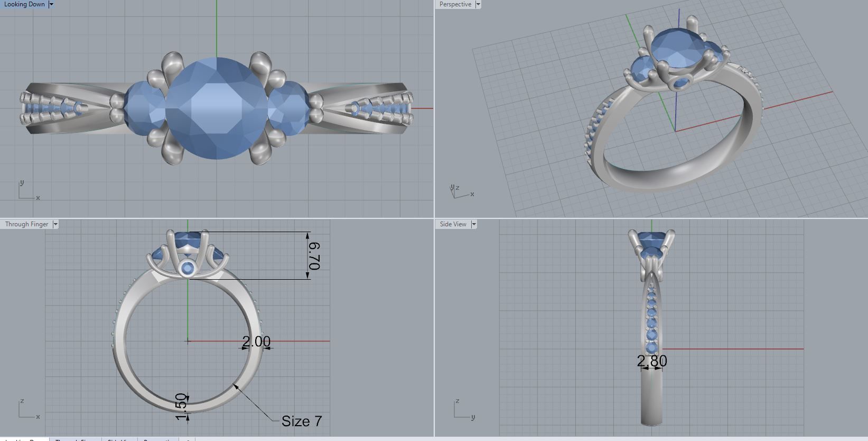The height and width of the screenshot is (441, 868).
Task: Select the 1.50 bottom thickness dimension
Action: (181, 407)
